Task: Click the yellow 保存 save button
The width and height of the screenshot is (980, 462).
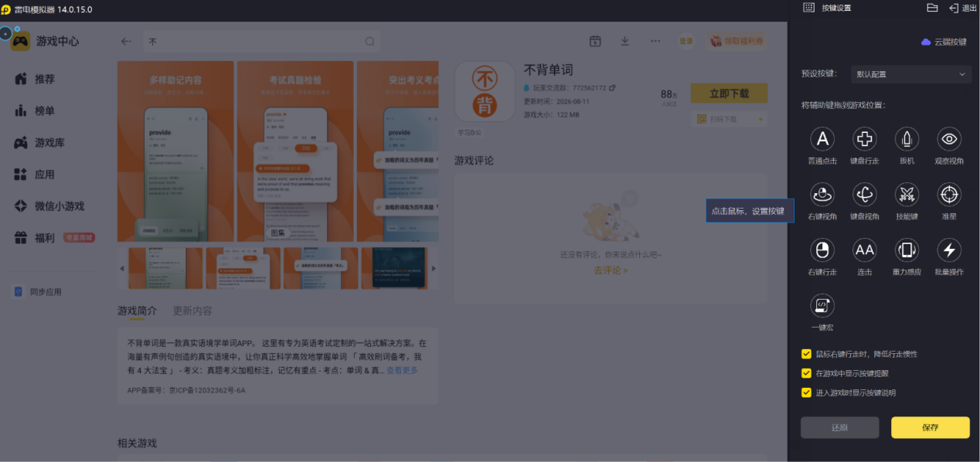Action: coord(930,427)
